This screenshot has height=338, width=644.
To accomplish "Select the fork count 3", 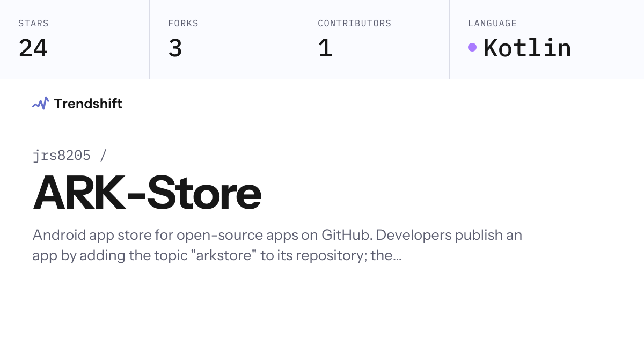I will click(175, 48).
